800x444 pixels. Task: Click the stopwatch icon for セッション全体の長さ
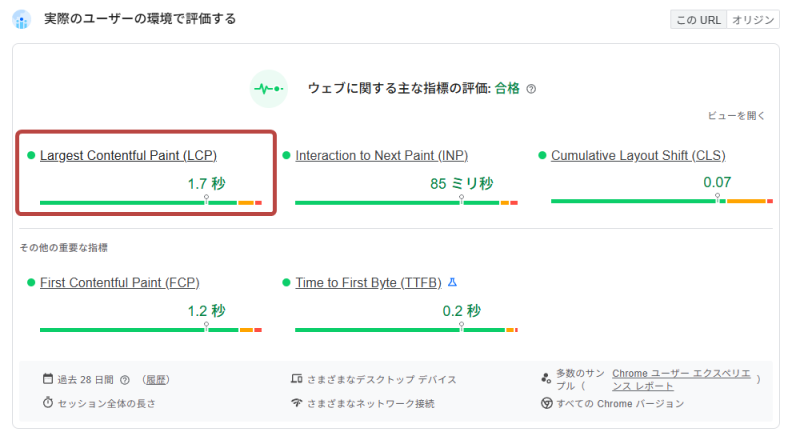click(x=47, y=403)
